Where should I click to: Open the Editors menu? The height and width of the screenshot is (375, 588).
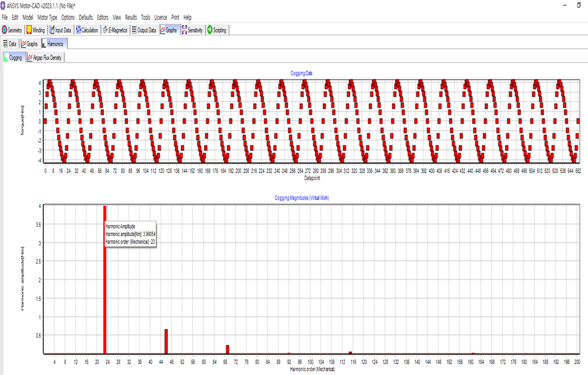(103, 18)
